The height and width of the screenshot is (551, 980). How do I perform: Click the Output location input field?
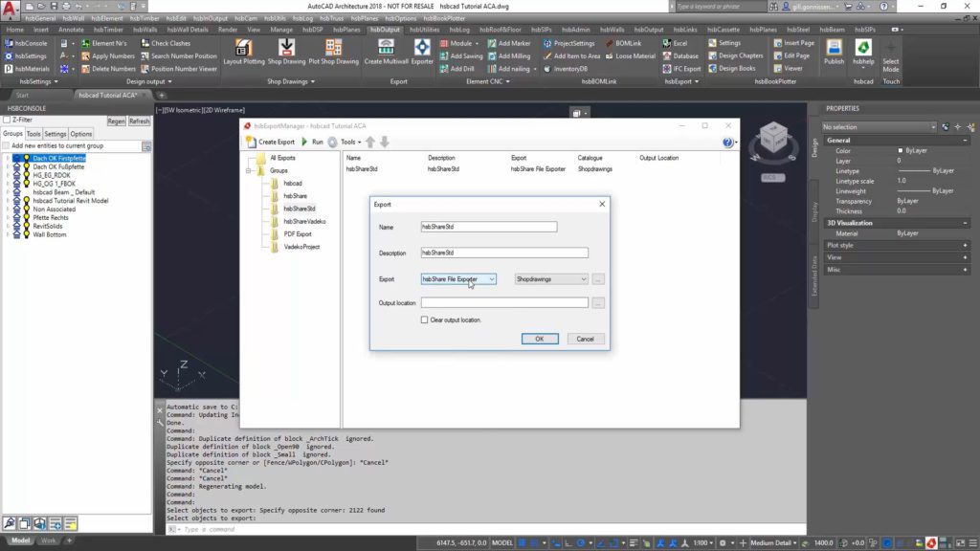click(504, 303)
